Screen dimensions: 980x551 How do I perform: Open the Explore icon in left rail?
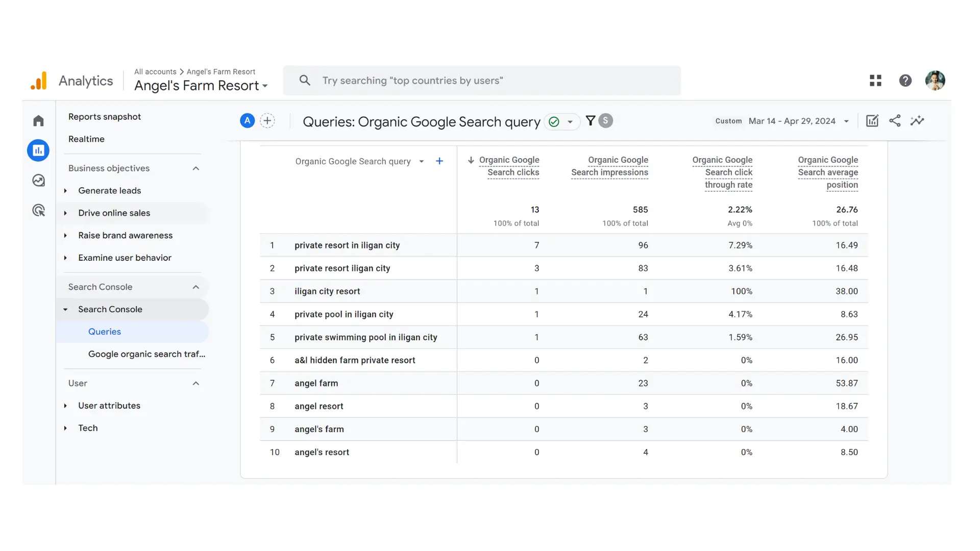tap(38, 180)
